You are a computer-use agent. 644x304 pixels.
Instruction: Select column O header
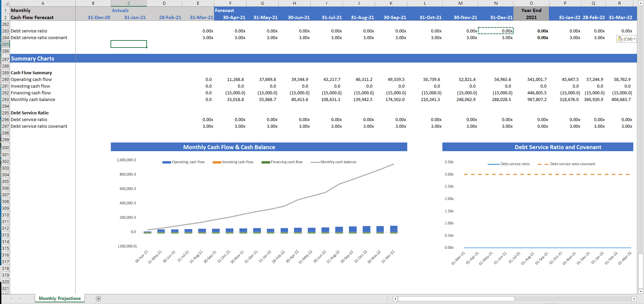coord(531,3)
